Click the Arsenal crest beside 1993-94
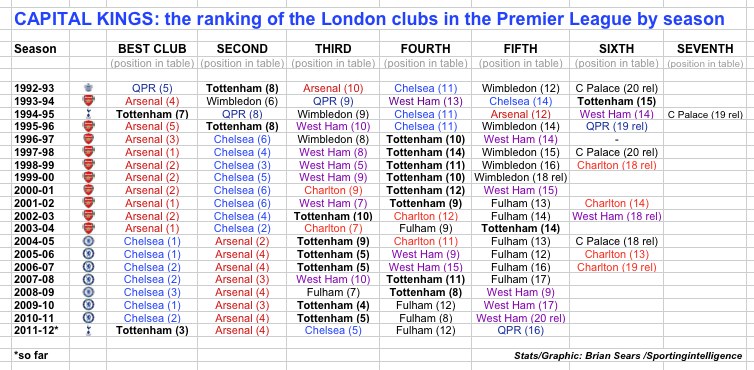The height and width of the screenshot is (370, 754). pyautogui.click(x=88, y=101)
